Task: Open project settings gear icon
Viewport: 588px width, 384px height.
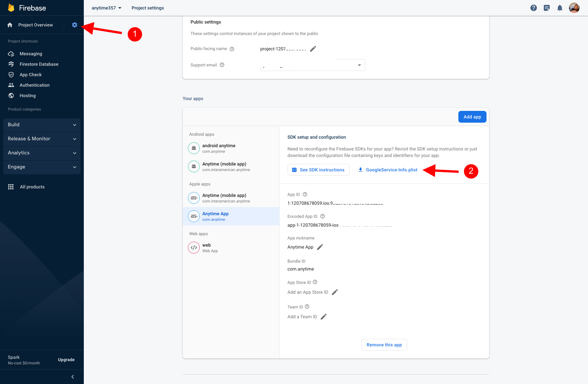Action: [75, 25]
